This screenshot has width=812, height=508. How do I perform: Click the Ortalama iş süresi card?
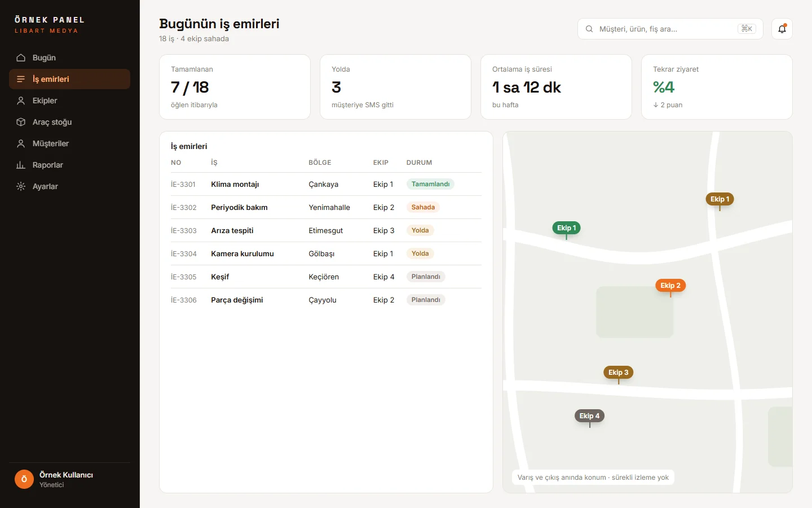tap(556, 87)
